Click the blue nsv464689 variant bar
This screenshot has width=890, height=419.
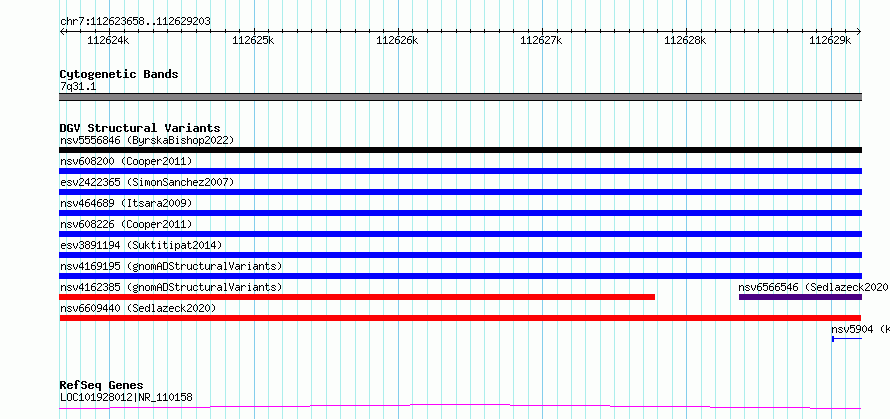pos(460,213)
